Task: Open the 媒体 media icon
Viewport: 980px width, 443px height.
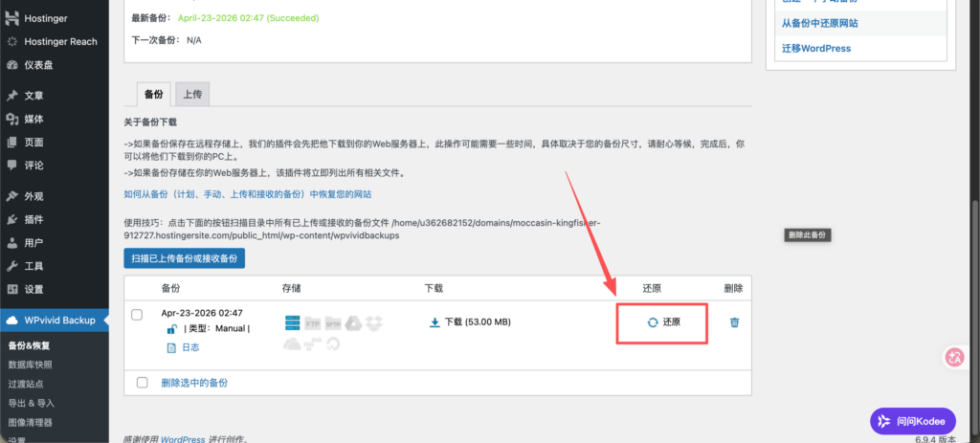Action: click(x=11, y=119)
